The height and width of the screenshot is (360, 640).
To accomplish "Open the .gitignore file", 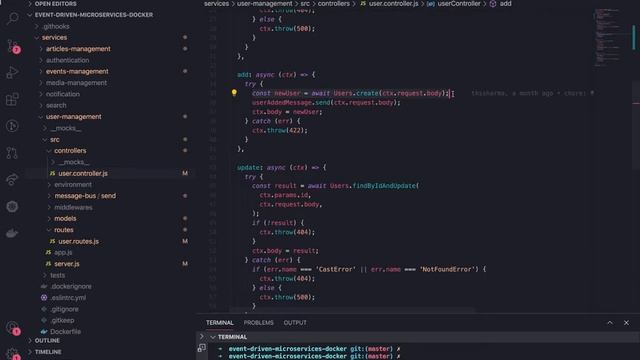I will (x=64, y=309).
